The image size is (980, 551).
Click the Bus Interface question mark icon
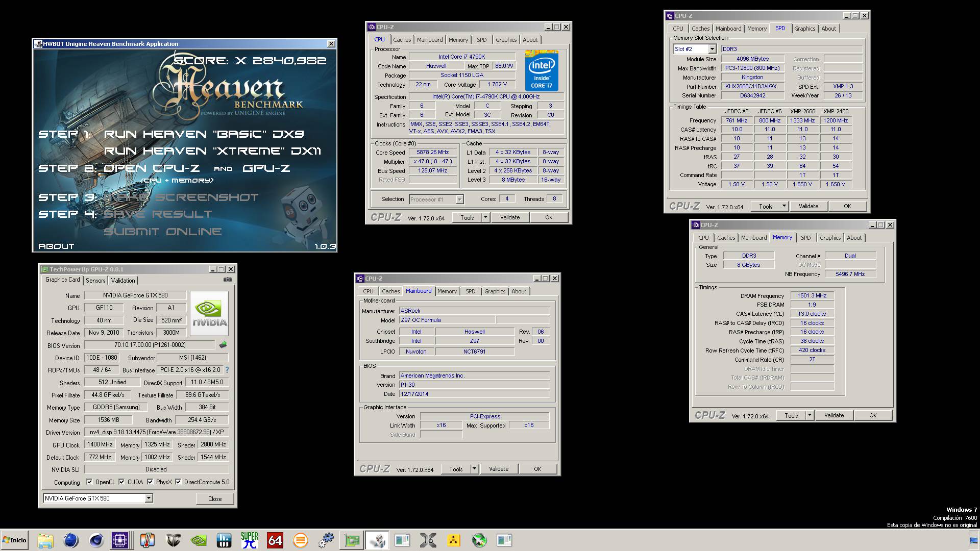click(x=227, y=370)
